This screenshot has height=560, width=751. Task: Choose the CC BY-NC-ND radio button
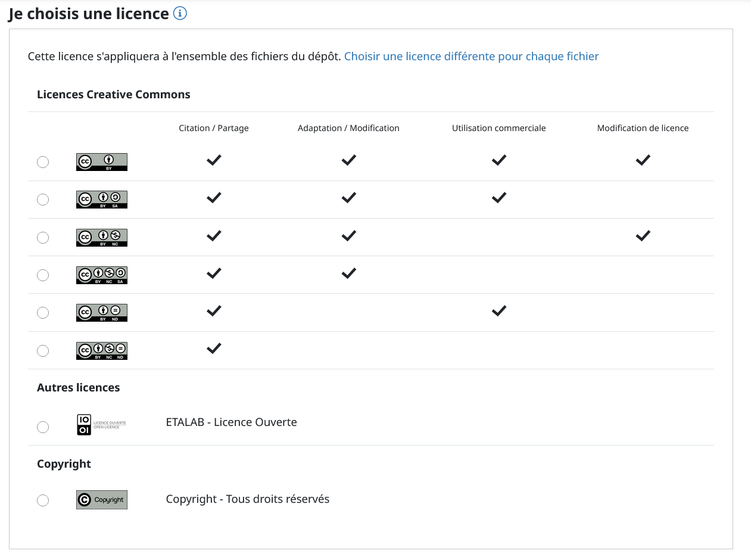tap(43, 351)
